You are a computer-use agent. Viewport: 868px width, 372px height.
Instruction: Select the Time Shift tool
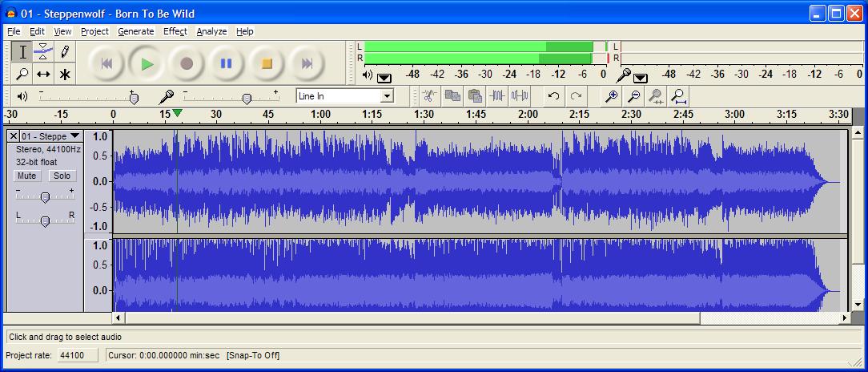coord(43,74)
